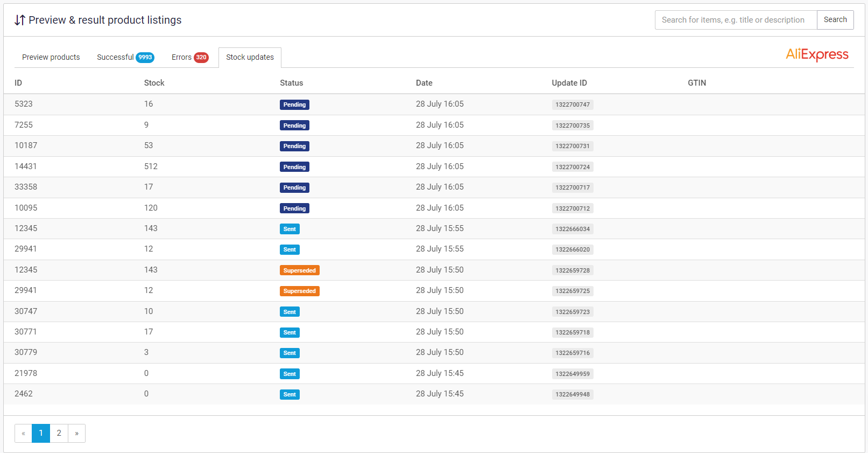The width and height of the screenshot is (868, 453).
Task: Select the Stock updates tab
Action: [250, 57]
